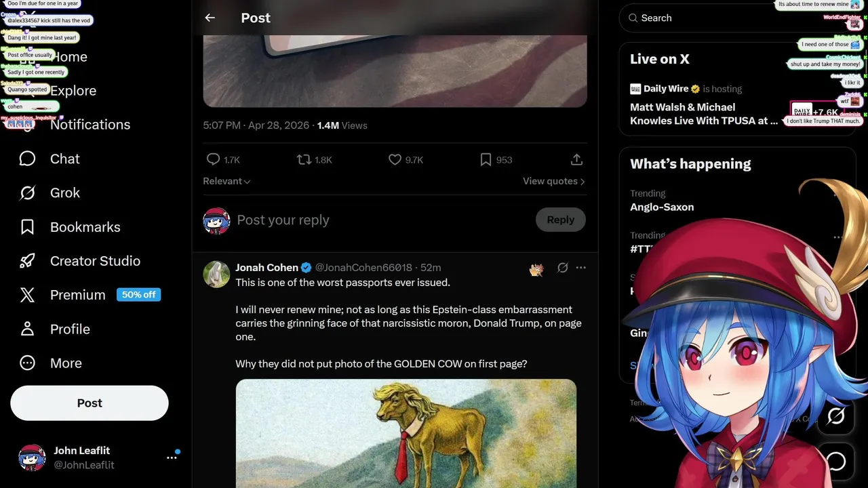Open Profile page

pos(28,329)
